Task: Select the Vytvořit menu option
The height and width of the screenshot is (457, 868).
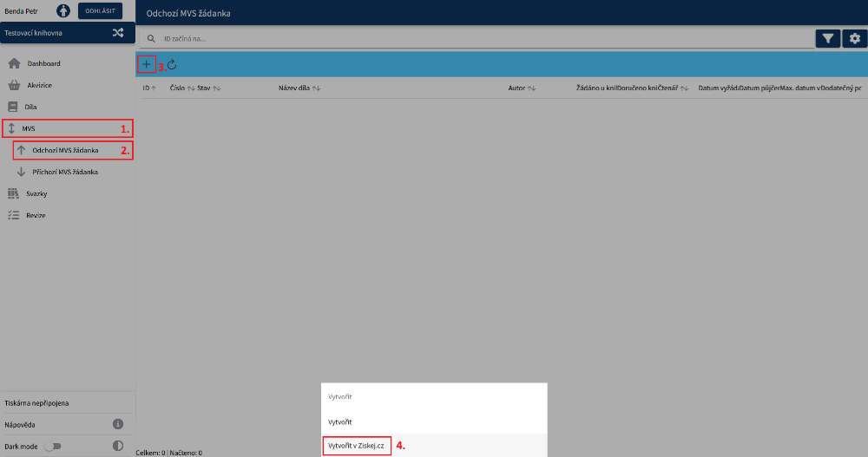Action: [x=339, y=421]
